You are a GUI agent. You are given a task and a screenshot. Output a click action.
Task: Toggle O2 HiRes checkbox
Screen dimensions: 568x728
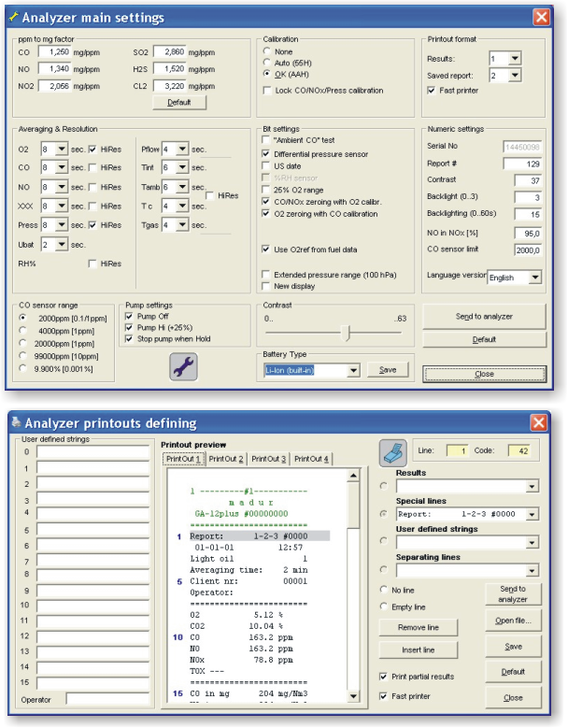(92, 149)
